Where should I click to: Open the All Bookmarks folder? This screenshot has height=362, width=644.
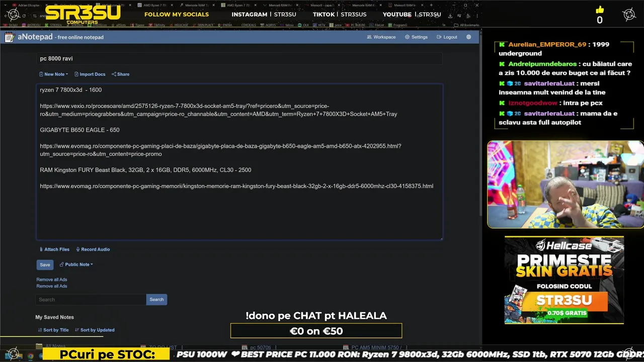click(x=465, y=25)
